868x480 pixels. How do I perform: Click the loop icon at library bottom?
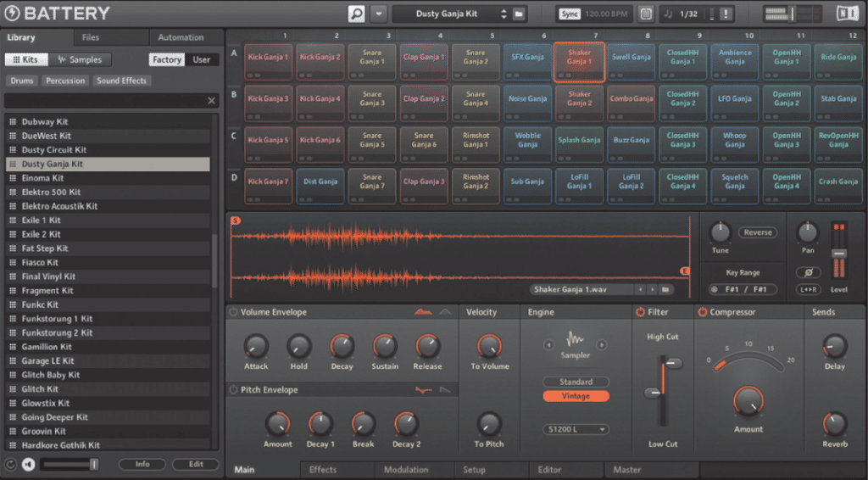(x=10, y=464)
